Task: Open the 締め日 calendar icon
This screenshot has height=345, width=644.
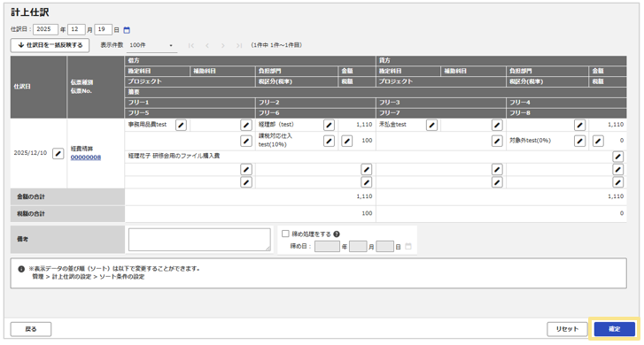Action: click(x=408, y=247)
